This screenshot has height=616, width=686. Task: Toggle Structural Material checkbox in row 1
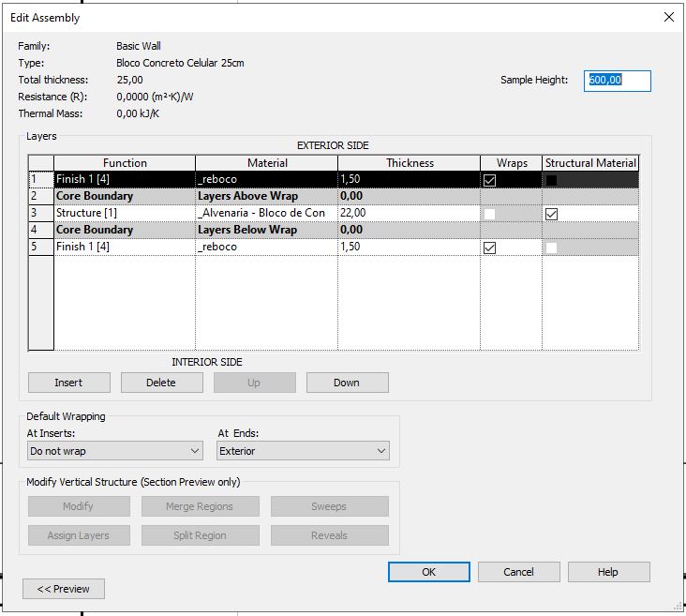coord(551,180)
